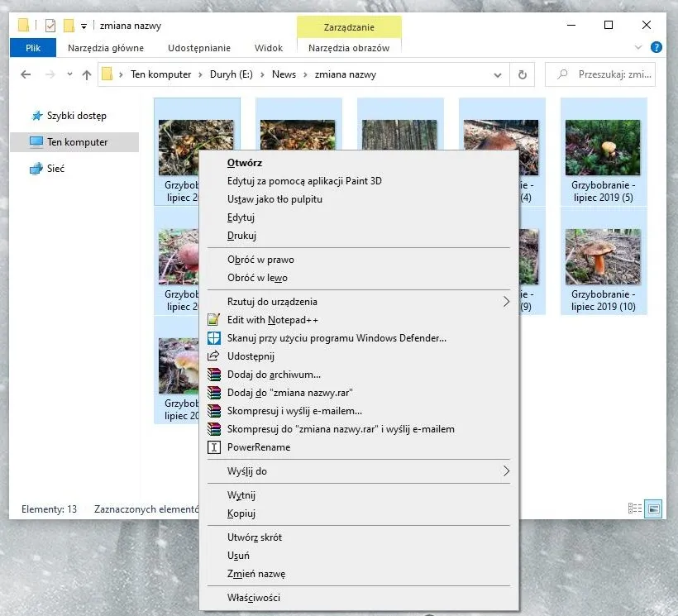Open the address bar history dropdown
The height and width of the screenshot is (616, 678).
pyautogui.click(x=497, y=74)
